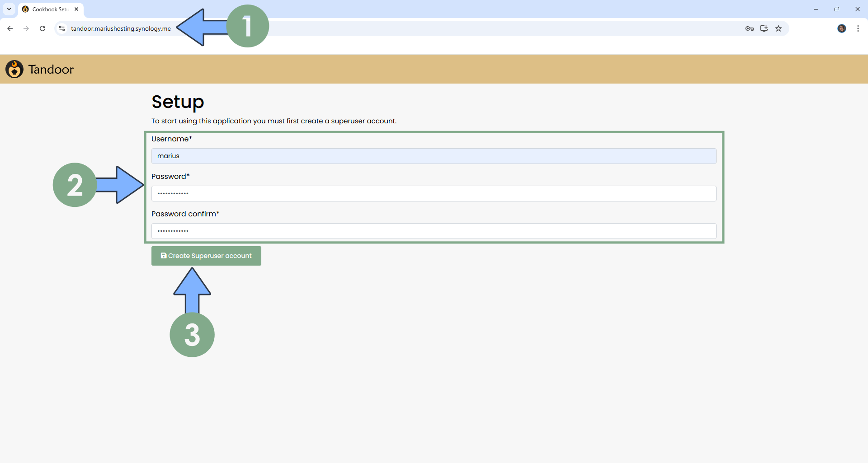Open site information icon in address bar
The image size is (868, 463).
pyautogui.click(x=62, y=28)
